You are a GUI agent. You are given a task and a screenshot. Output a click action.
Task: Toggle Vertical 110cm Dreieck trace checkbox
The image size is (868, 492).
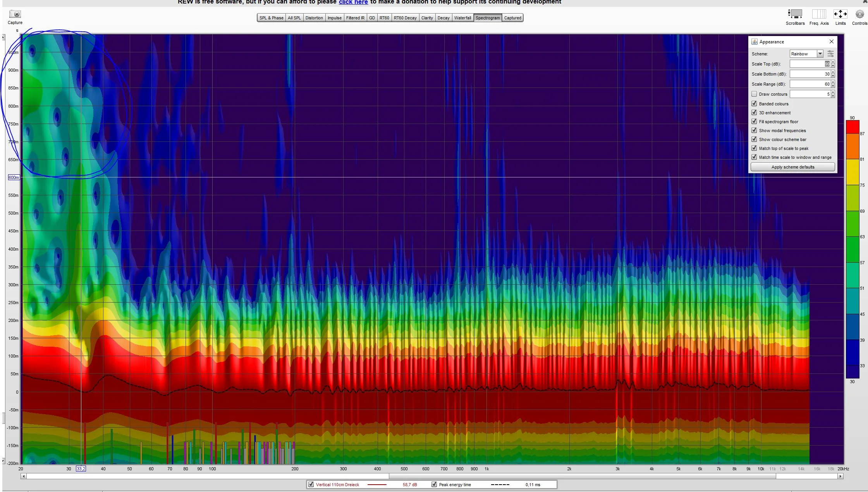(311, 485)
